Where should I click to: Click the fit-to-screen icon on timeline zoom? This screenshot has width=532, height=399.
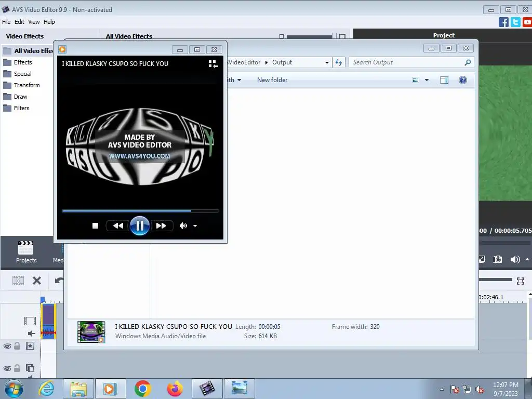click(x=521, y=281)
